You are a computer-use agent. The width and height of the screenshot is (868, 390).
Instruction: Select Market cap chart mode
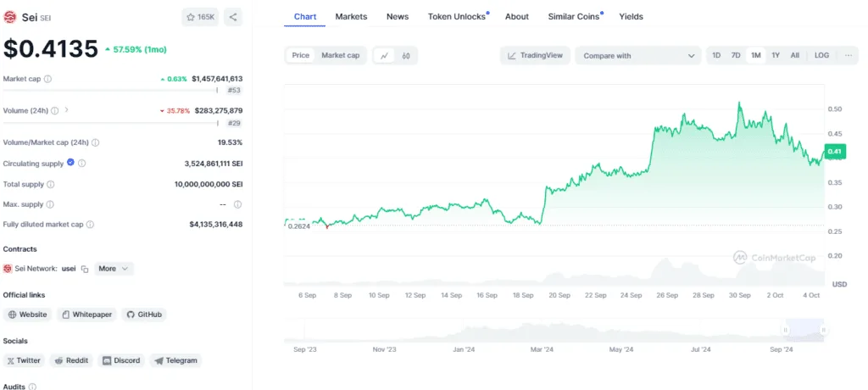[341, 55]
